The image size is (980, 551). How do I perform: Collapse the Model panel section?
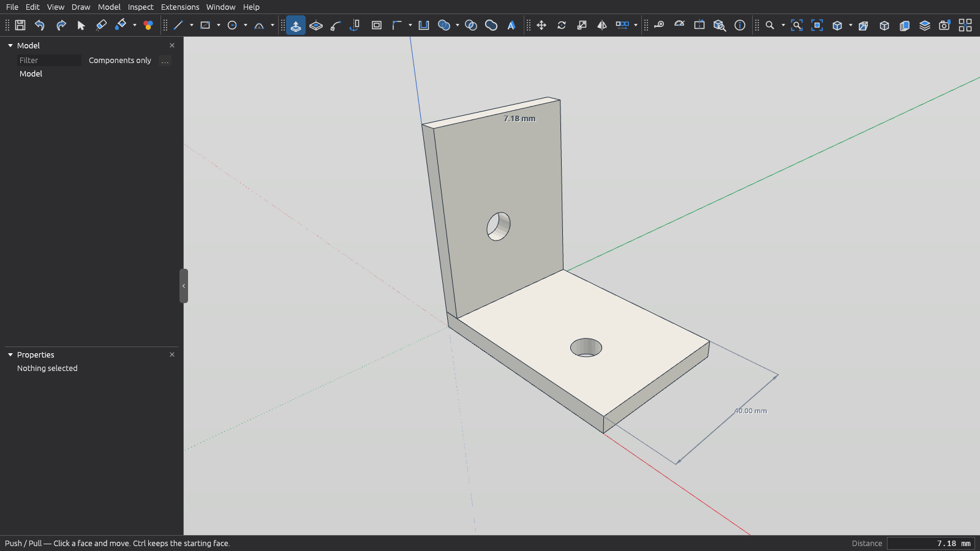tap(10, 46)
